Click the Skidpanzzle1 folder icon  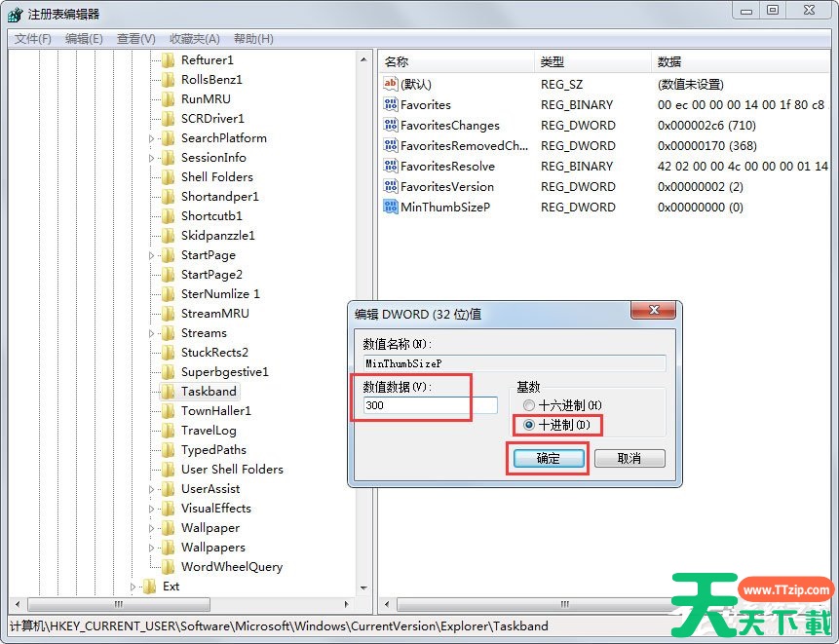(x=168, y=236)
